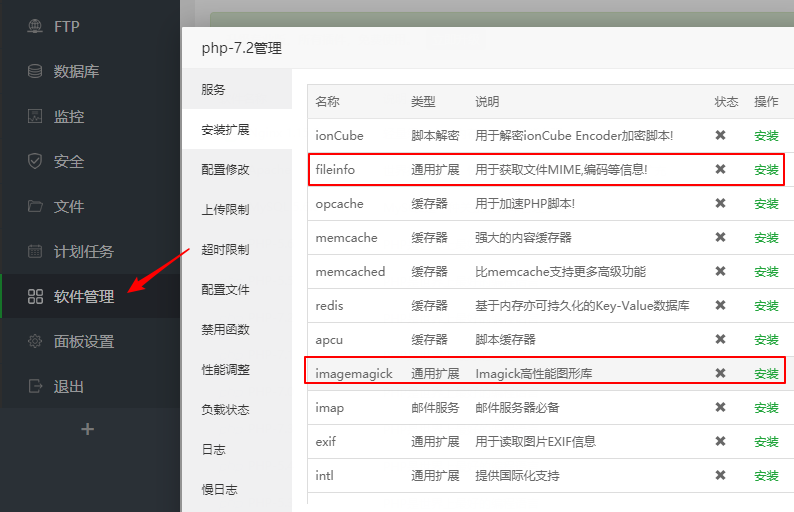Image resolution: width=794 pixels, height=512 pixels.
Task: Select the 性能调整 tab
Action: click(237, 370)
